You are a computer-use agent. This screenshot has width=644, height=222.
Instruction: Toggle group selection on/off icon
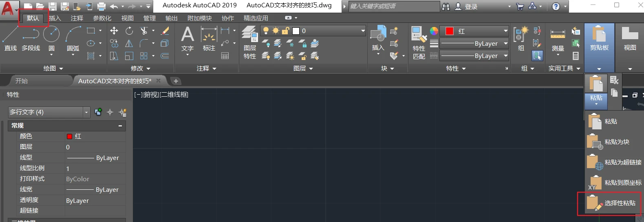[x=537, y=56]
